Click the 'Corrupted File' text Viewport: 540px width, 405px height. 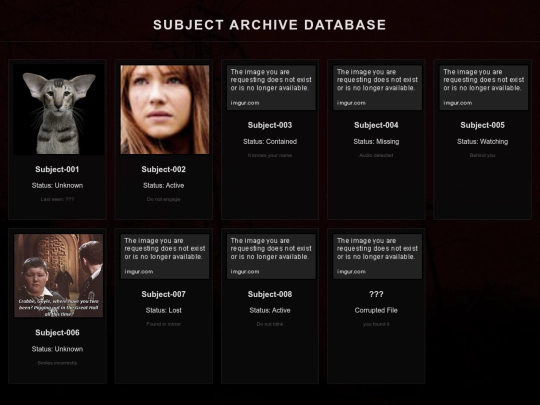point(376,310)
